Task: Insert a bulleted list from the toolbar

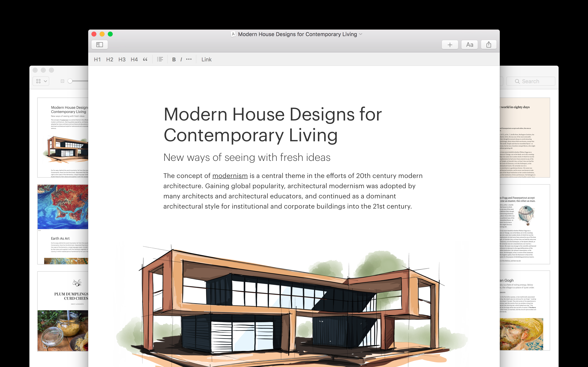Action: point(160,59)
